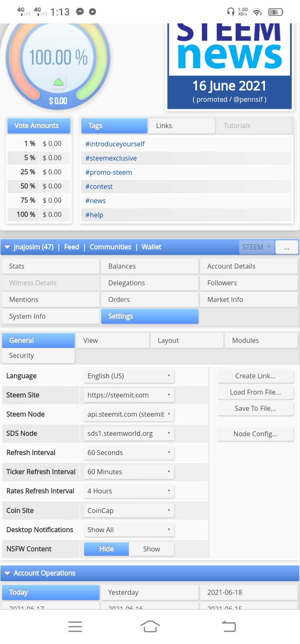
Task: Open the STEEM currency selector
Action: (x=257, y=247)
